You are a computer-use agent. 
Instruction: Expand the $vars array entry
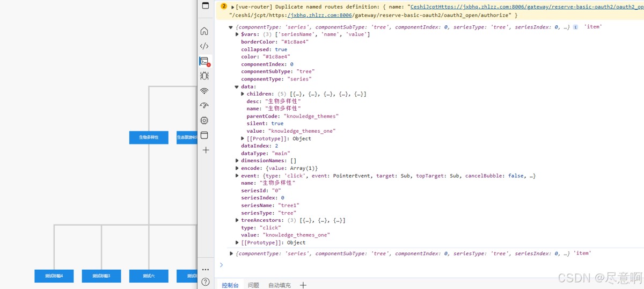coord(237,34)
